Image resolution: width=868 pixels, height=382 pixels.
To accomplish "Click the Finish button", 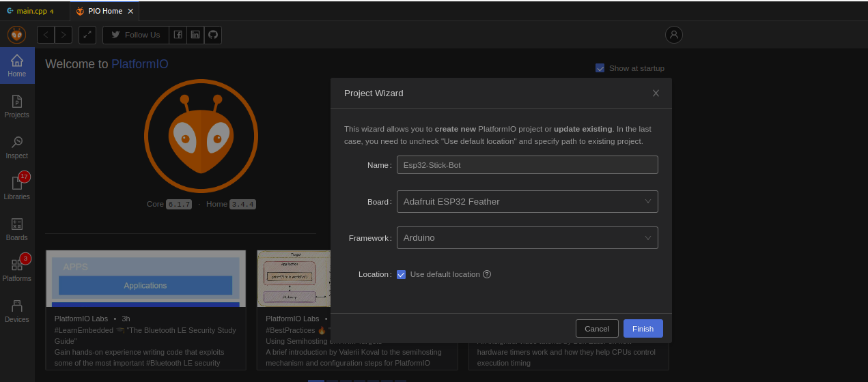I will 643,329.
